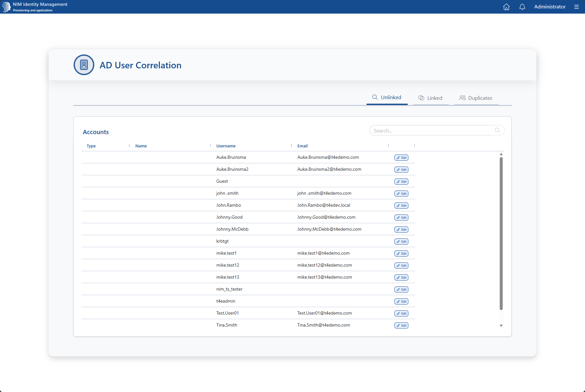The height and width of the screenshot is (392, 585).
Task: Click email Auke.Bruinsma2@t4edemo.com
Action: click(x=329, y=169)
